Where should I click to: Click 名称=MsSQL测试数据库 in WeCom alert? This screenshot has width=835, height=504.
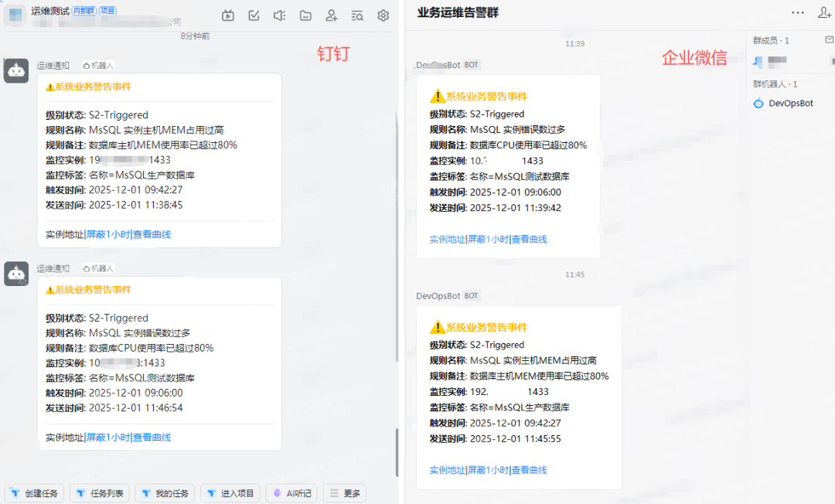[x=520, y=177]
